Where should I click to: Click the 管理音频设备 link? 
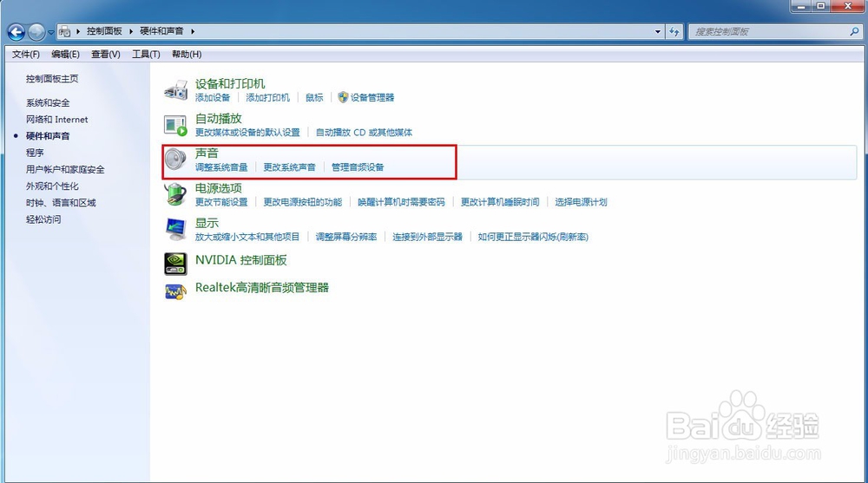click(x=358, y=167)
